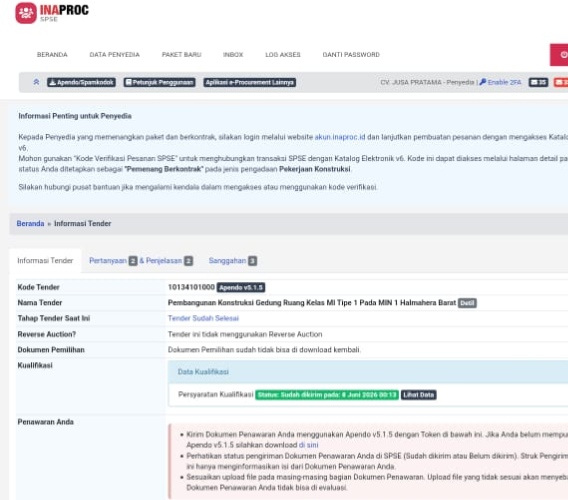Open the PAKET BARU menu
The height and width of the screenshot is (500, 568).
[181, 55]
